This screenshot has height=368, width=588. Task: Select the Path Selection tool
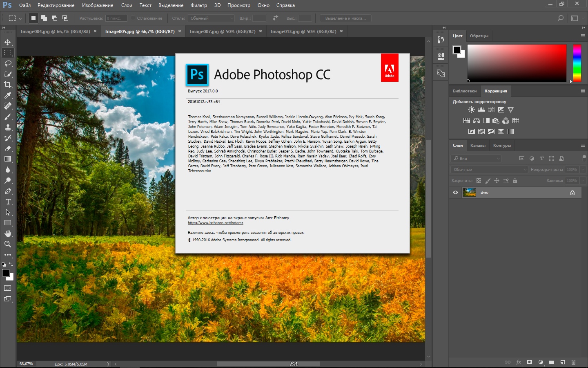[x=8, y=212]
